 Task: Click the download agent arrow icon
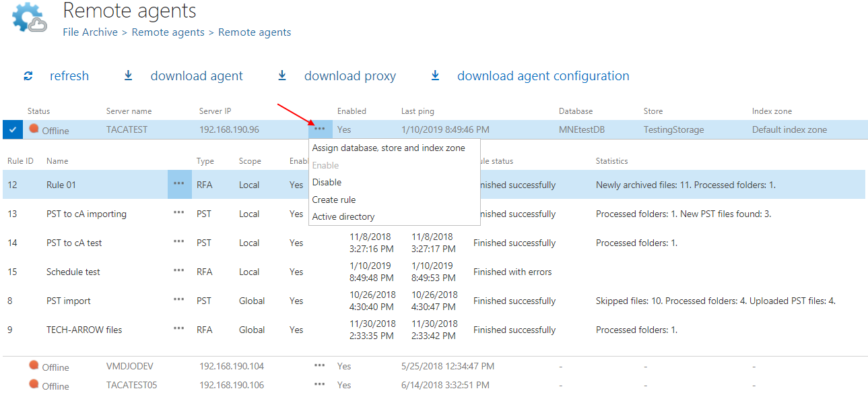click(x=128, y=76)
